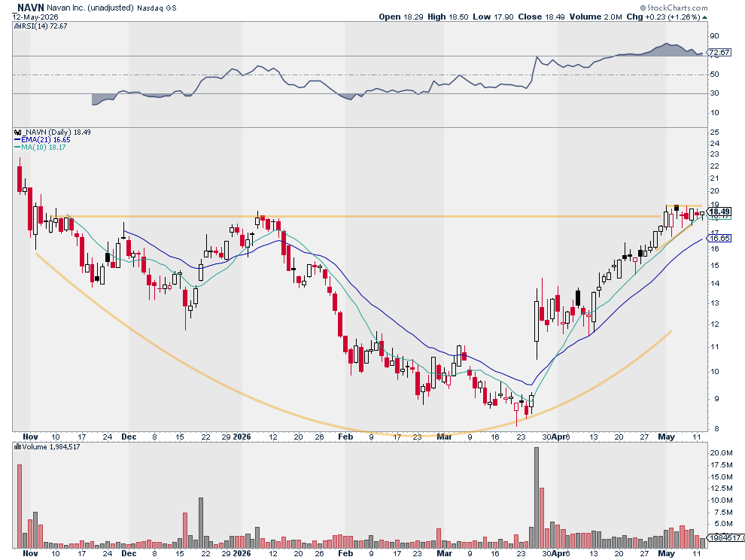Click the 'Feb' label under the volume panel
This screenshot has height=560, width=745.
click(x=345, y=553)
